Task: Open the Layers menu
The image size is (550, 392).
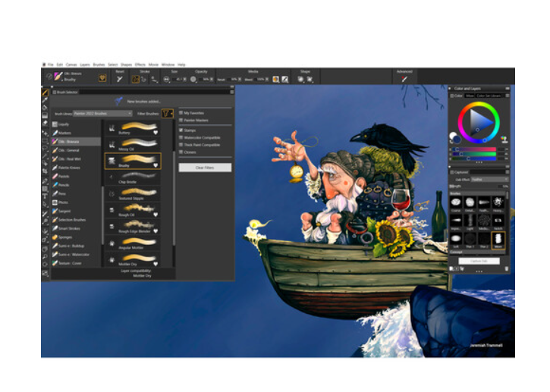Action: click(85, 64)
